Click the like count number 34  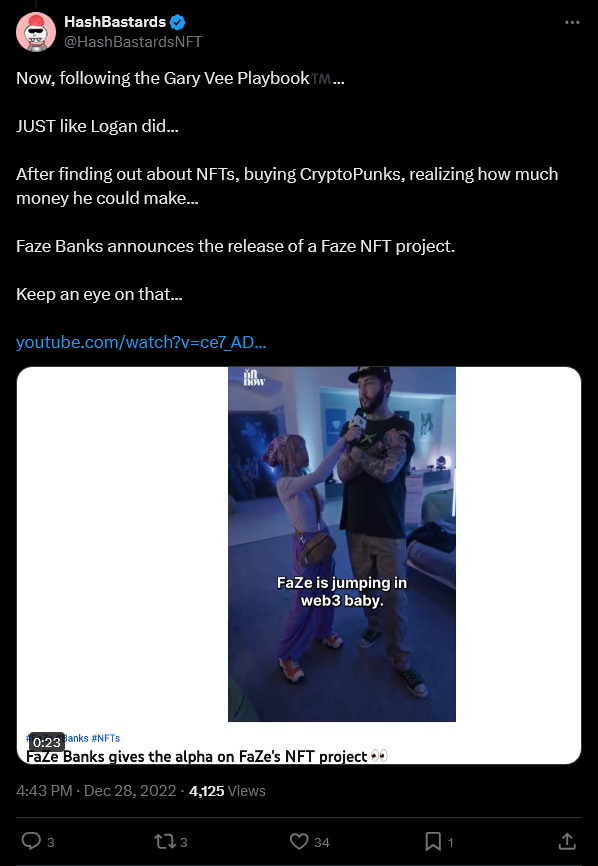point(321,842)
